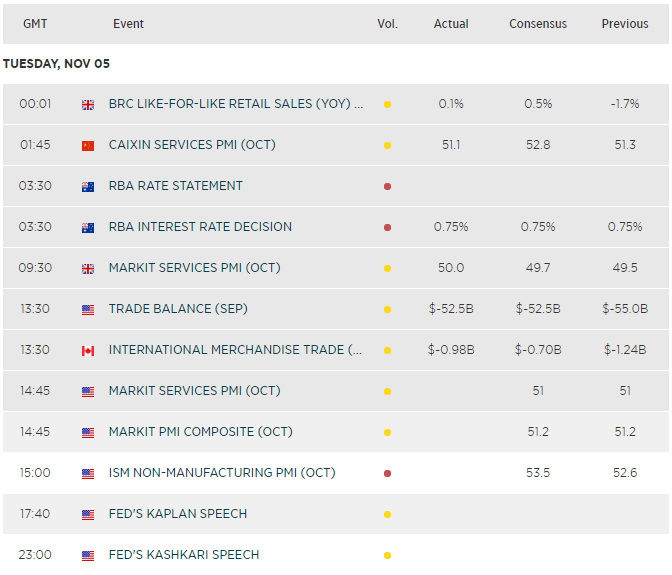
Task: Click the Actual column header
Action: pos(451,24)
